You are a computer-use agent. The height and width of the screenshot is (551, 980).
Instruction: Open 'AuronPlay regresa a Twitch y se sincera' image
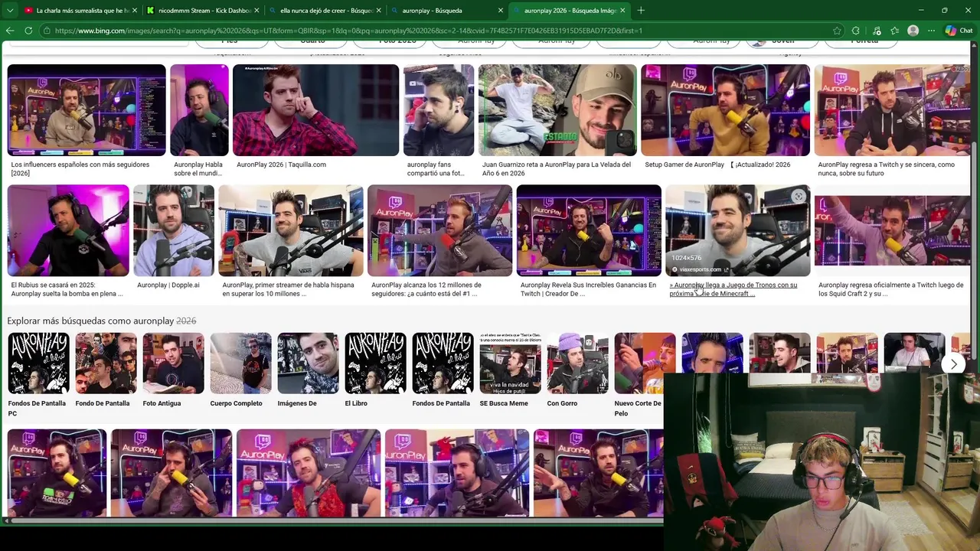[x=892, y=110]
